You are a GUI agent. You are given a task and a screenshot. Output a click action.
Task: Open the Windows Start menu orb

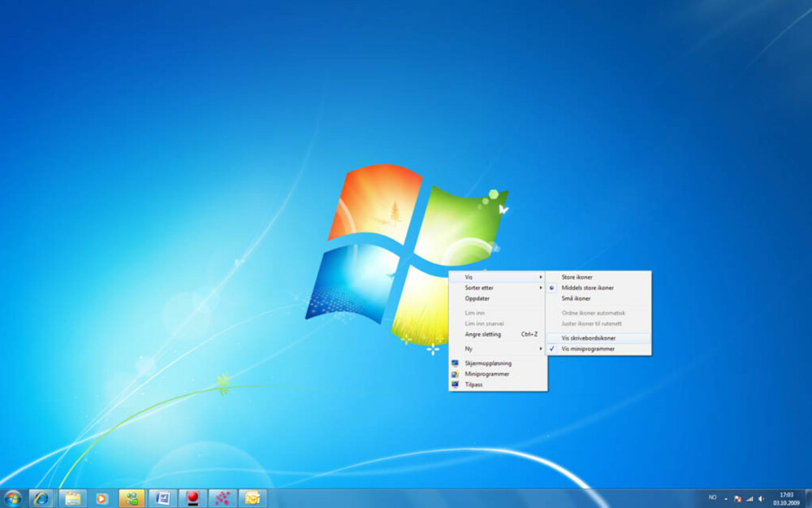pyautogui.click(x=13, y=499)
